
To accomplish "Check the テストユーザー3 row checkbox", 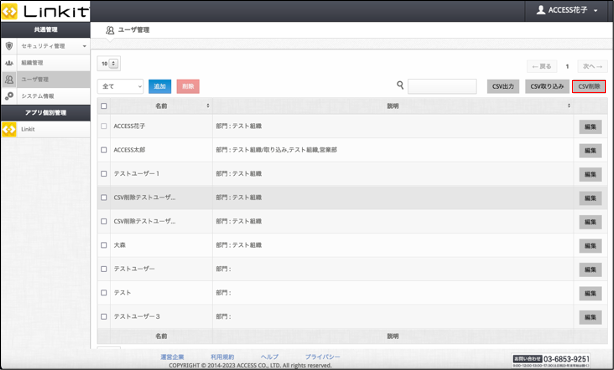I will point(104,317).
